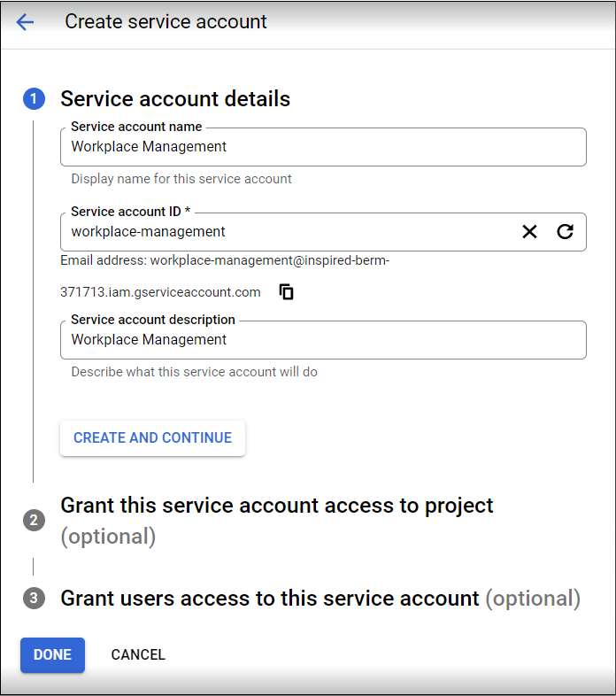The height and width of the screenshot is (696, 616).
Task: Click the step 3 circle badge
Action: click(34, 598)
